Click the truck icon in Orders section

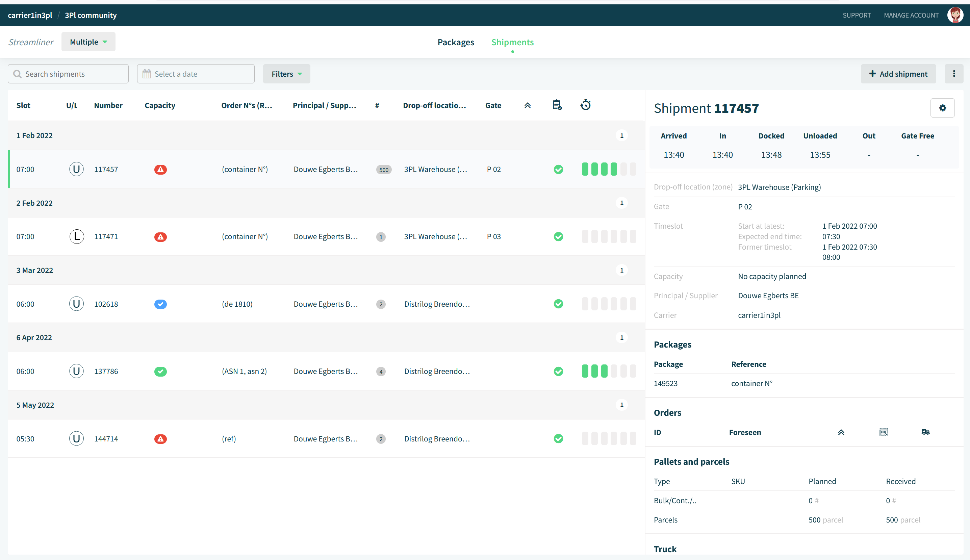pos(925,432)
